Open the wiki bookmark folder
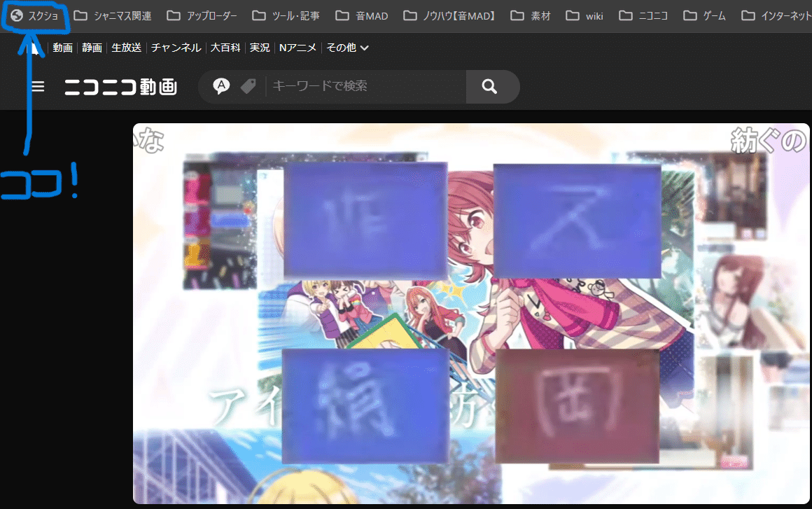The height and width of the screenshot is (509, 812). point(584,16)
